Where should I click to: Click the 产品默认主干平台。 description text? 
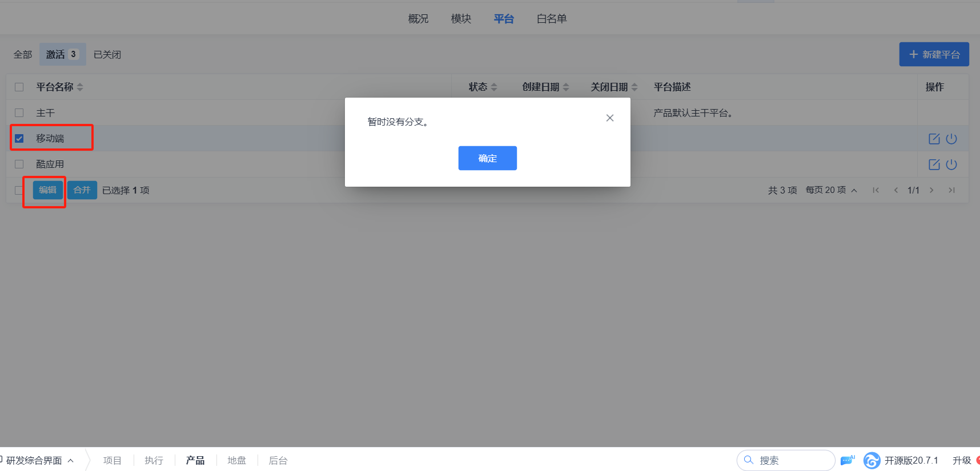pos(693,113)
